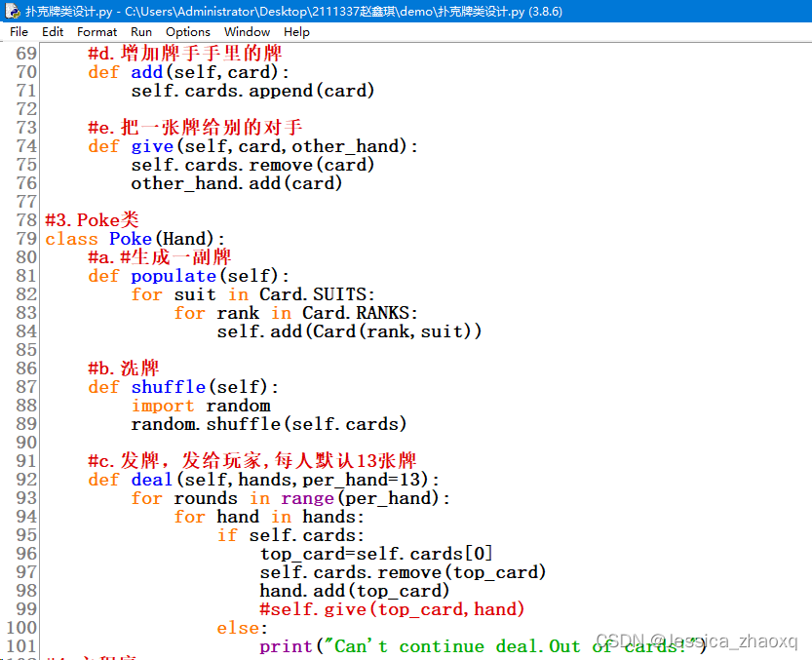Viewport: 812px width, 660px height.
Task: Open the Run menu
Action: (141, 31)
